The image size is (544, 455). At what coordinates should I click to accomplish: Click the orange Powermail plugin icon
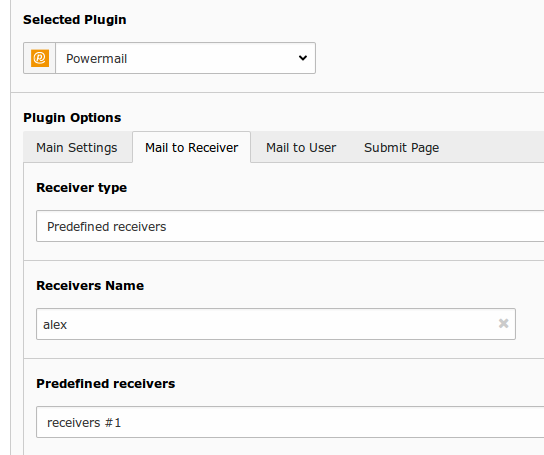tap(40, 58)
